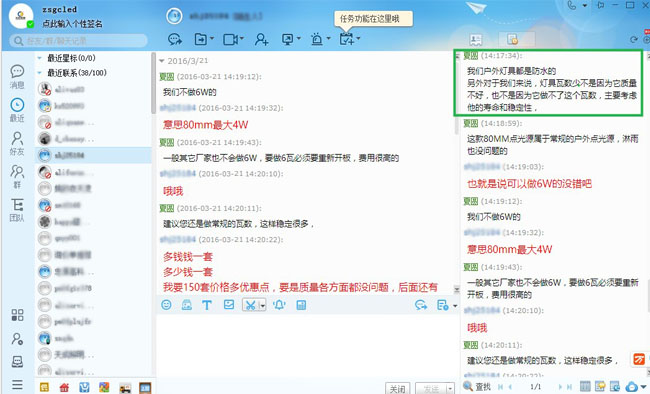The width and height of the screenshot is (650, 394).
Task: Click the red message 意思80mm最大4W in center chat
Action: tap(206, 124)
